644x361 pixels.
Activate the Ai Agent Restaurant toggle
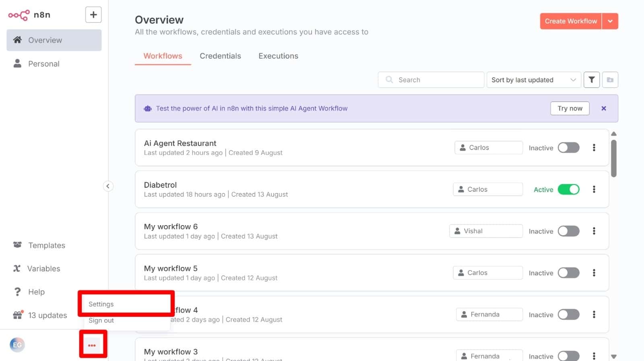tap(568, 148)
